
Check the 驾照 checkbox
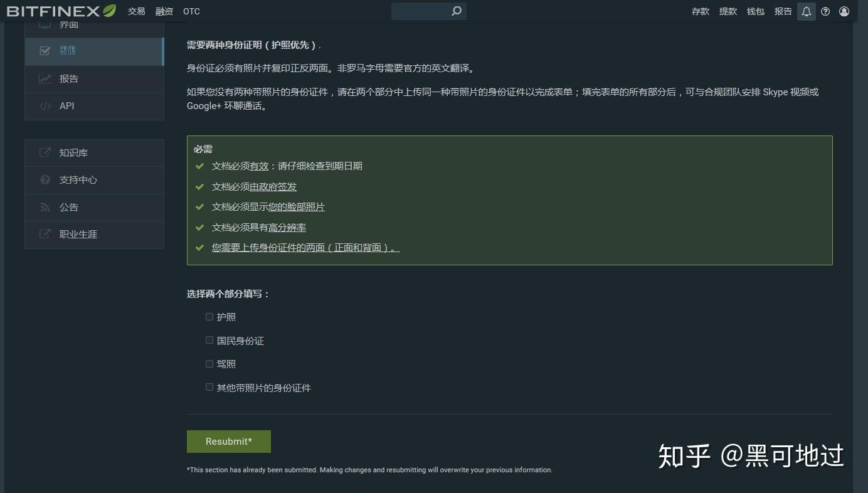point(209,363)
